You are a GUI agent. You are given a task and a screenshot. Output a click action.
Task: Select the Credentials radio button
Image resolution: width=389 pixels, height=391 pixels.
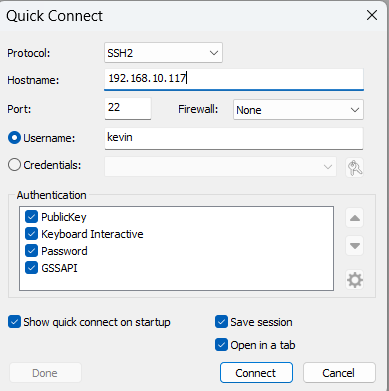(x=14, y=165)
